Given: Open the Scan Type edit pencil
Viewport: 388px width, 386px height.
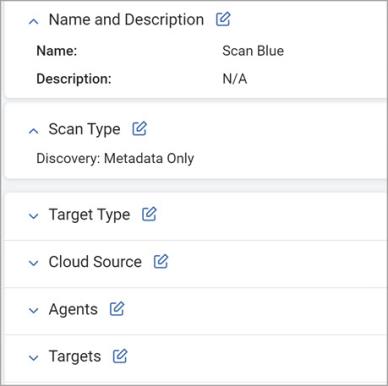Looking at the screenshot, I should point(140,128).
